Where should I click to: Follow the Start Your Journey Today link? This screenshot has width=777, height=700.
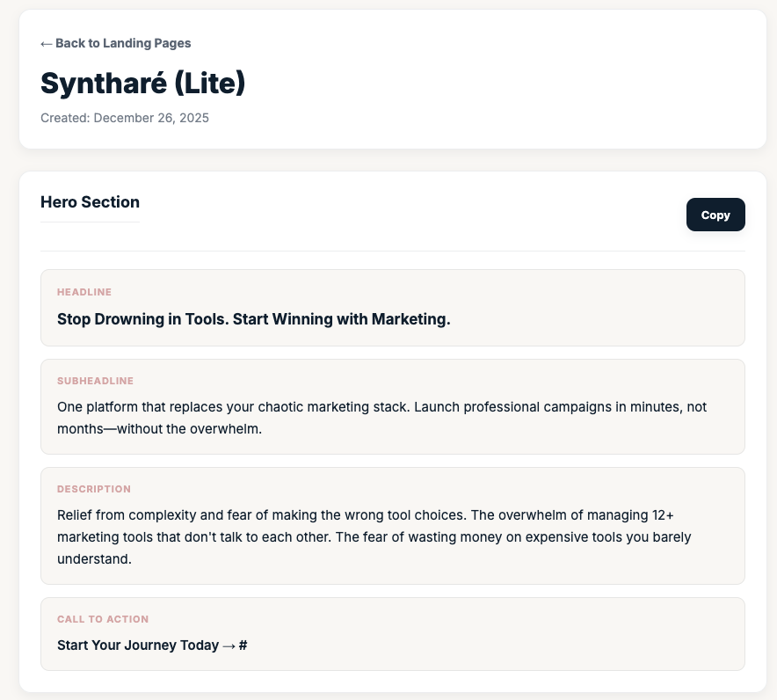[138, 645]
